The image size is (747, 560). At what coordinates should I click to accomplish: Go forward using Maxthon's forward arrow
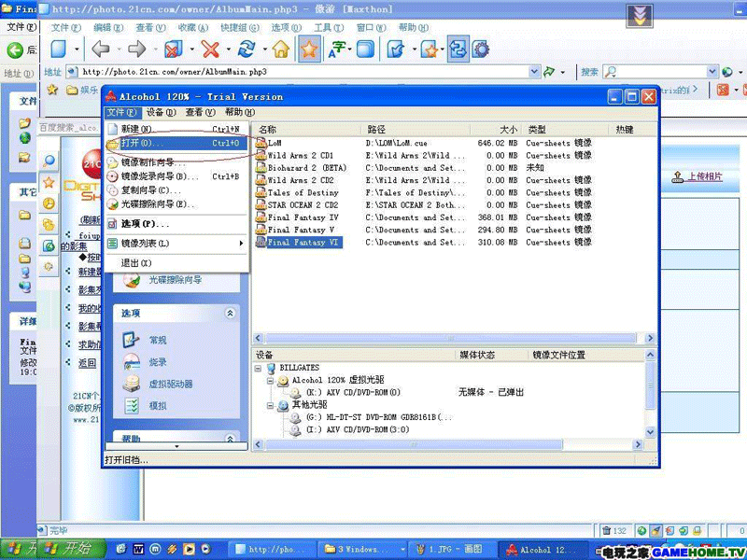point(137,49)
